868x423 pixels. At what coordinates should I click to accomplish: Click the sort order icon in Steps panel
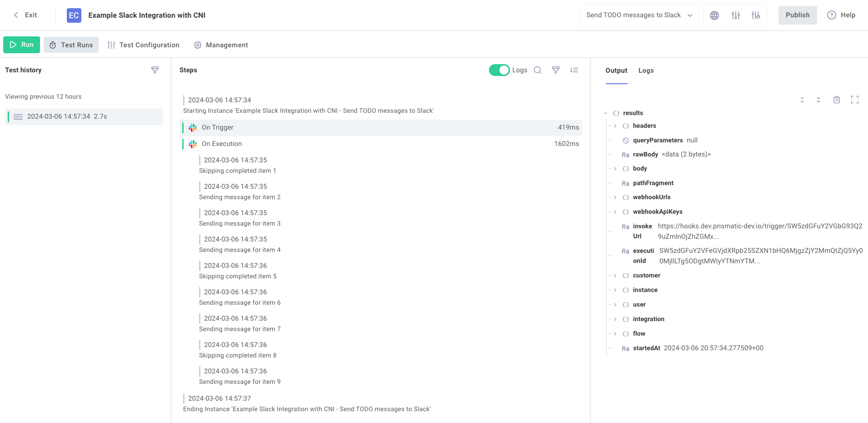574,70
